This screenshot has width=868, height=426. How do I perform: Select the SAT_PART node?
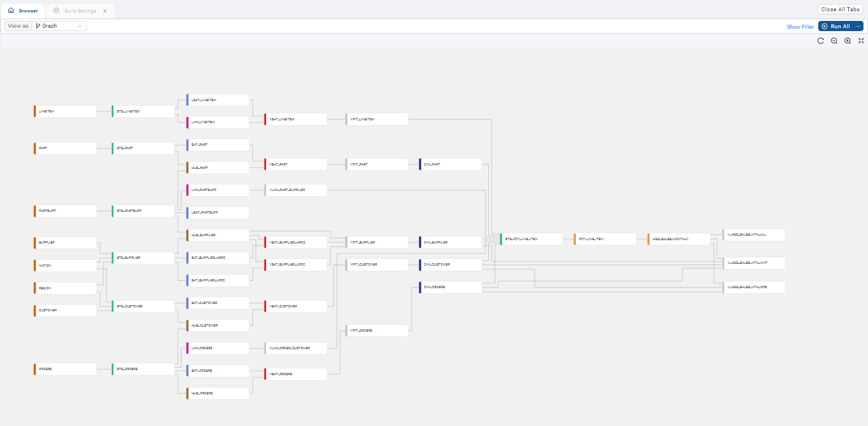pyautogui.click(x=218, y=145)
